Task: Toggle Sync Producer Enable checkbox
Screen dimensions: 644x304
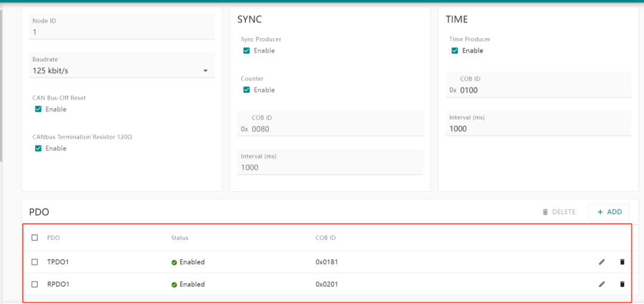Action: [x=246, y=51]
